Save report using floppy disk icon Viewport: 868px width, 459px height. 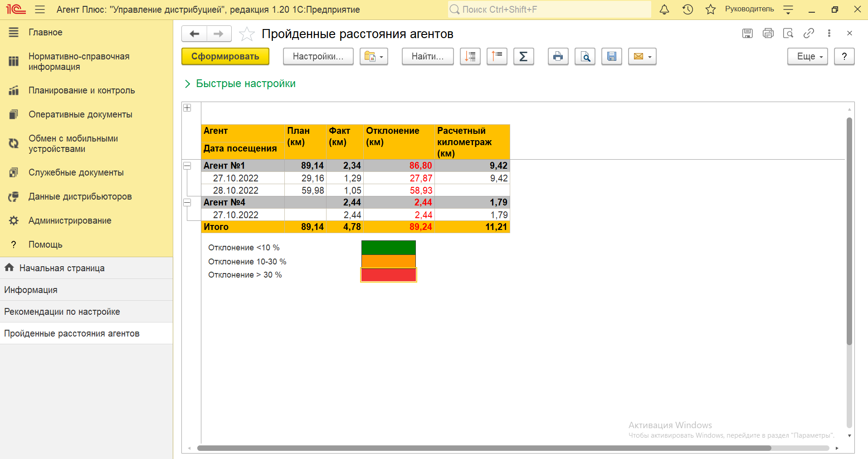[x=611, y=56]
